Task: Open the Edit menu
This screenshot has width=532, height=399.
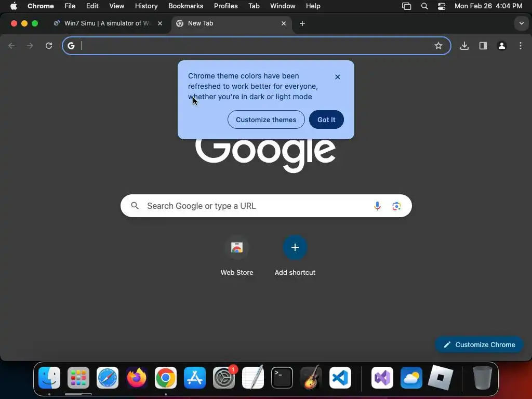Action: 92,6
